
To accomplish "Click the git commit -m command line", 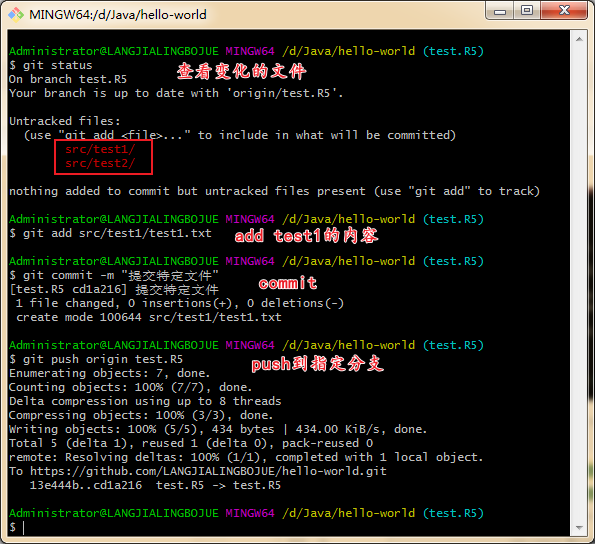I will [114, 275].
